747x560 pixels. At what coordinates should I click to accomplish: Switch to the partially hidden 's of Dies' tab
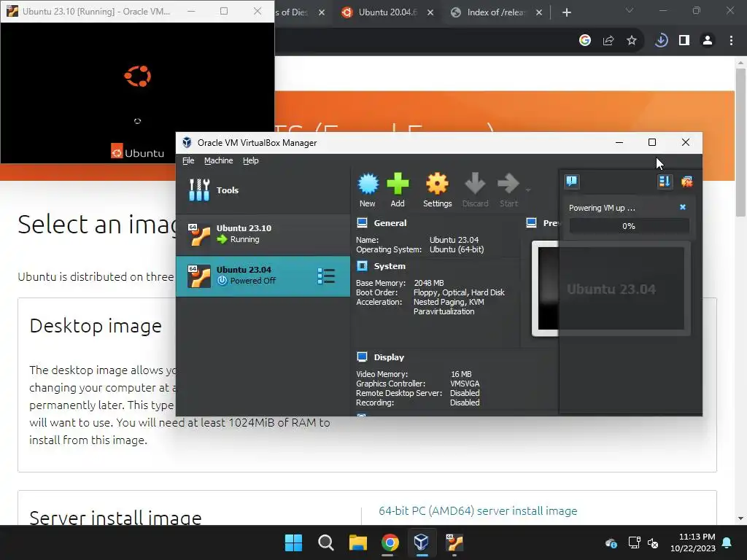pyautogui.click(x=292, y=12)
